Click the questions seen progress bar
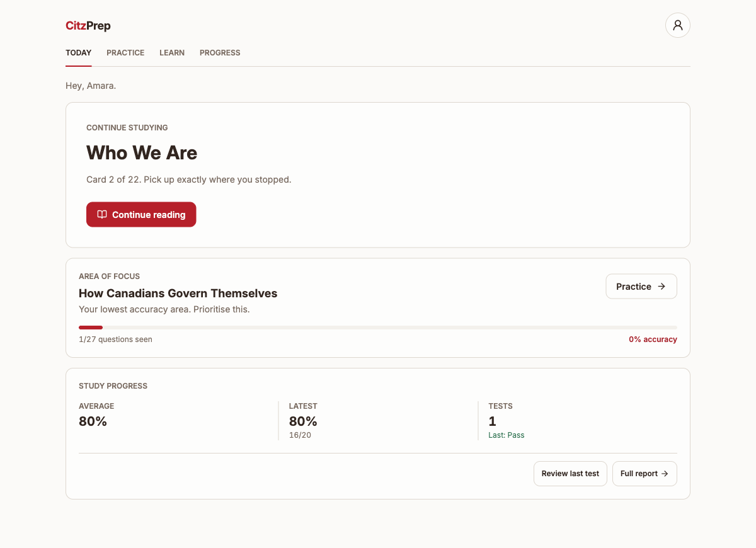The height and width of the screenshot is (548, 756). click(378, 328)
